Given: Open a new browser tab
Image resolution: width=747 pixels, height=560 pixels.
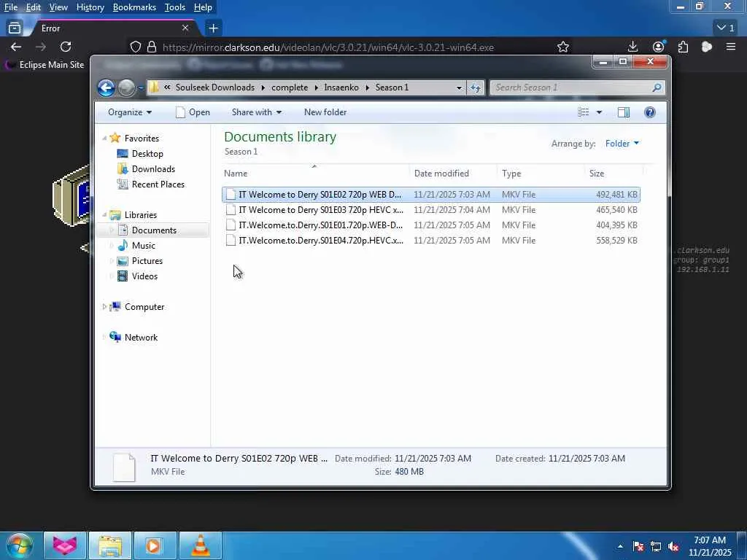Looking at the screenshot, I should pyautogui.click(x=213, y=28).
